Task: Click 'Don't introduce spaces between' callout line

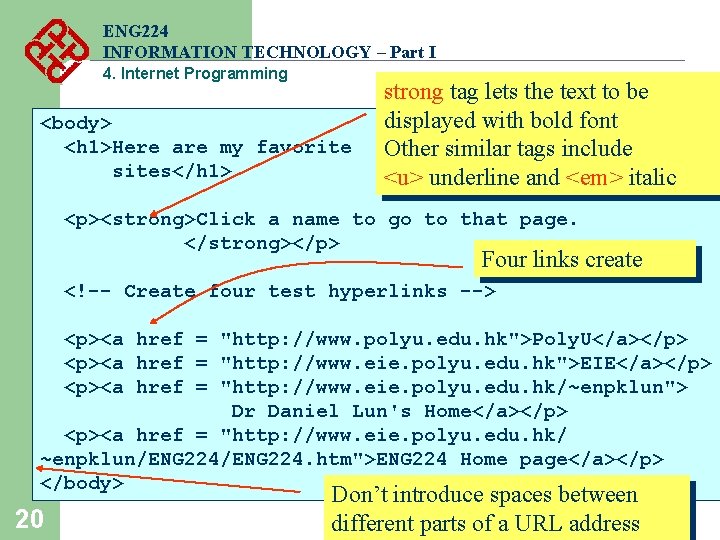Action: coord(484,495)
